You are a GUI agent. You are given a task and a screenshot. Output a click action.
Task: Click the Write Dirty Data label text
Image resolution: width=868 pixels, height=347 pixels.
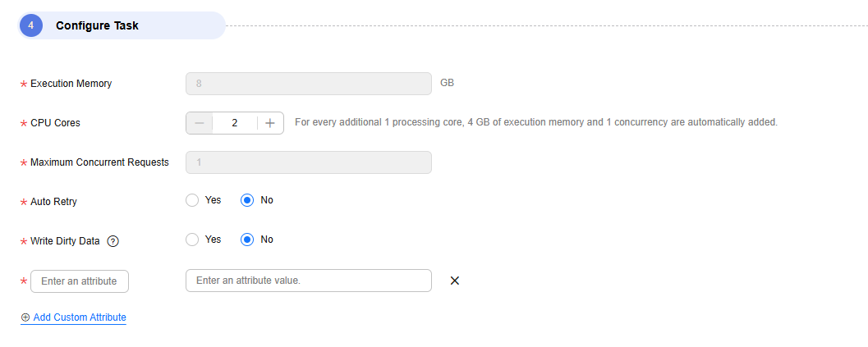point(65,241)
